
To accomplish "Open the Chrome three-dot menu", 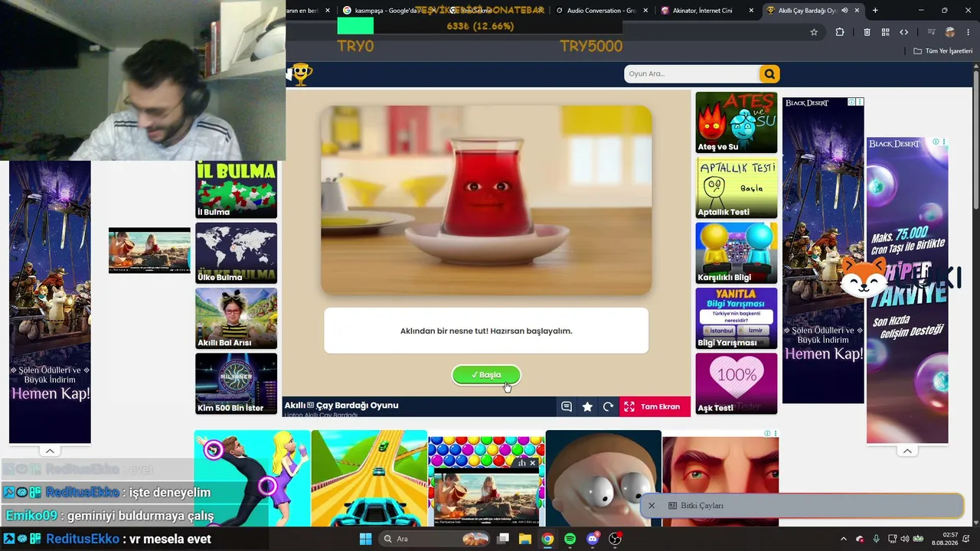I will tap(967, 32).
